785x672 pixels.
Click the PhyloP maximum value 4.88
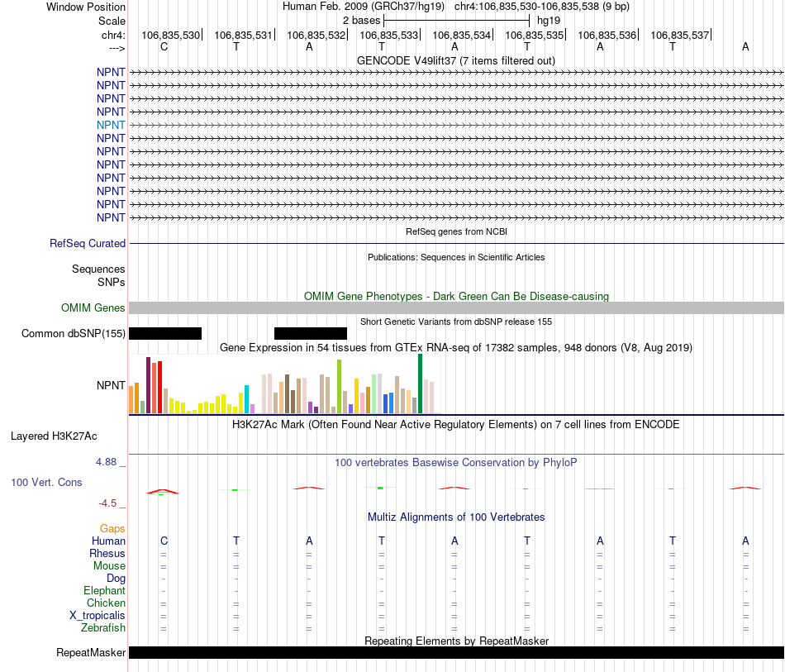[106, 462]
